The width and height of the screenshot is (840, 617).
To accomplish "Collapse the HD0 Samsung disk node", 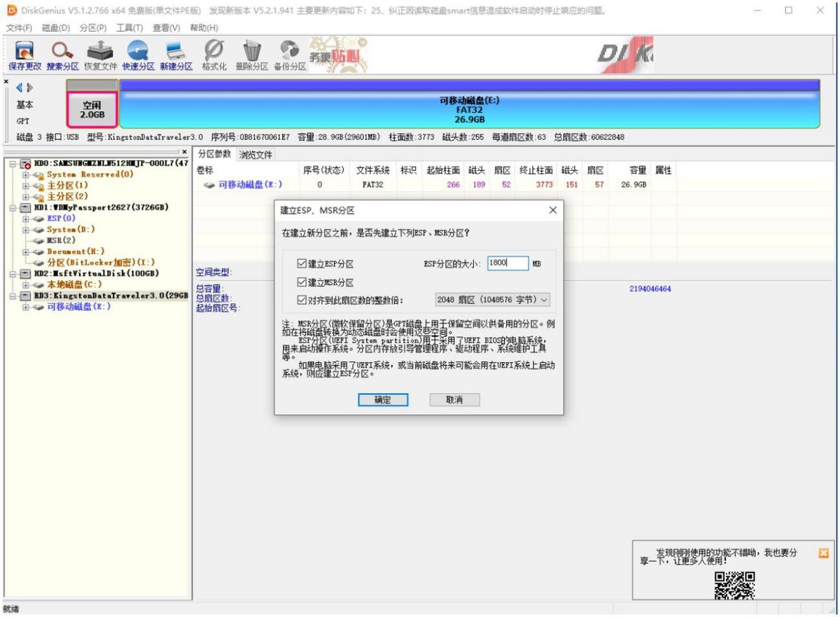I will (x=13, y=163).
